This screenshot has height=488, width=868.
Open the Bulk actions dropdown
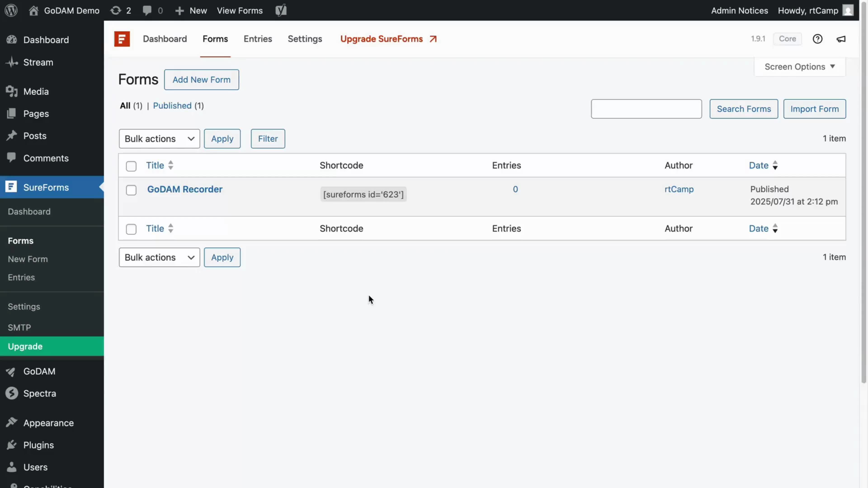pyautogui.click(x=159, y=138)
